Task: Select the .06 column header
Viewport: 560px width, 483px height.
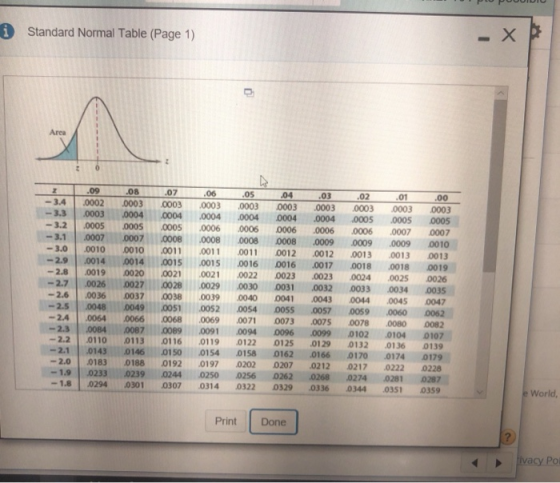Action: [210, 193]
